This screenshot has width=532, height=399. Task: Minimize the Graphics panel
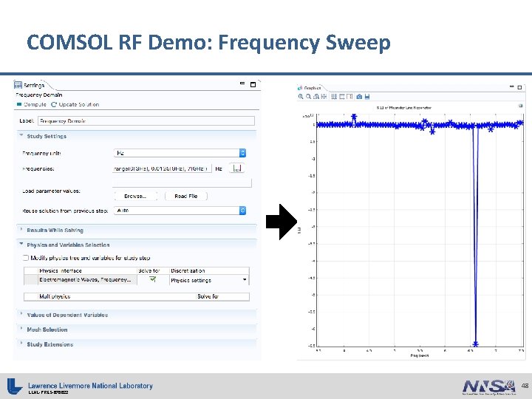click(511, 87)
